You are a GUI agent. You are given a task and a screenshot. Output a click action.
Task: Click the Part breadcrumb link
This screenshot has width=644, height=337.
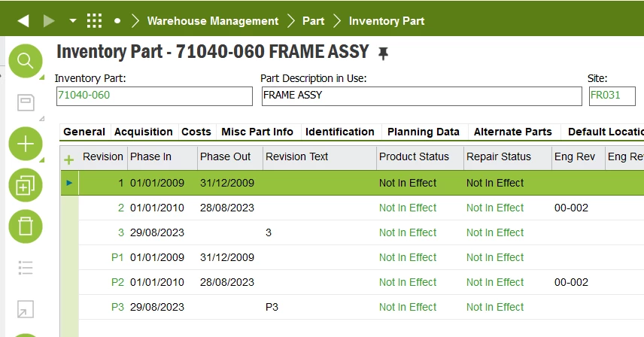[x=313, y=21]
